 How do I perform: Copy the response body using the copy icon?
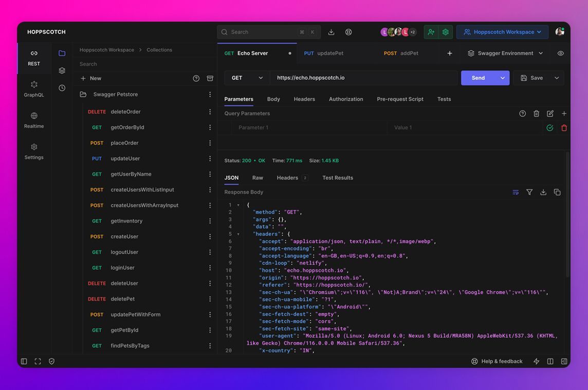557,192
